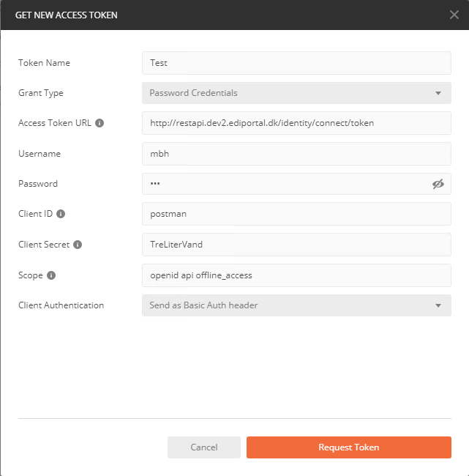Click the Grant Type dropdown arrow
The width and height of the screenshot is (469, 476).
point(438,94)
